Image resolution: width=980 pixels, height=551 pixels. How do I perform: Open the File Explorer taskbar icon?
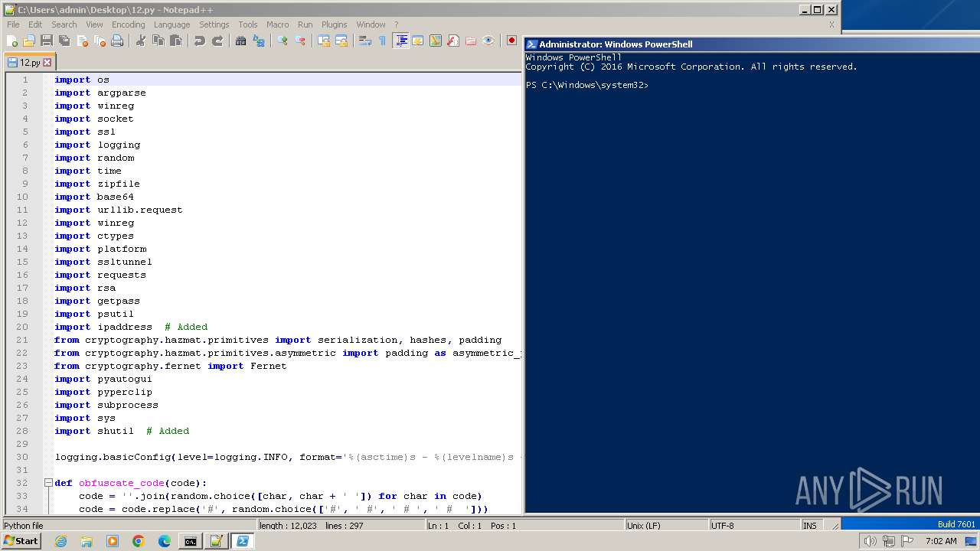87,541
